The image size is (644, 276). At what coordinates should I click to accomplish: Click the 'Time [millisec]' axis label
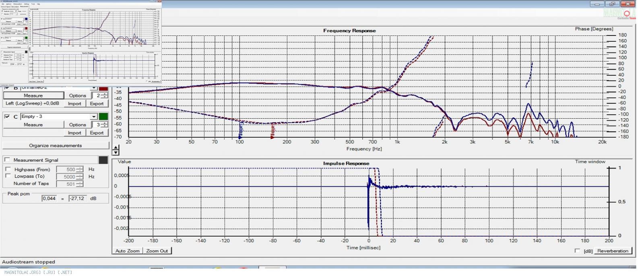(x=363, y=248)
